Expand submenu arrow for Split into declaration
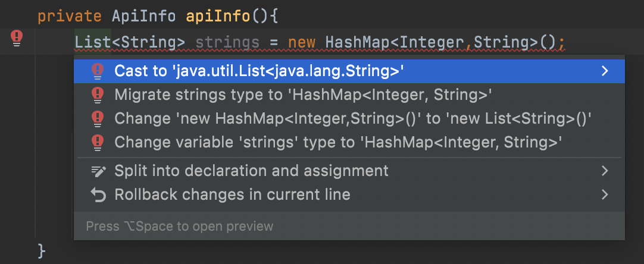This screenshot has height=264, width=644. (x=605, y=171)
